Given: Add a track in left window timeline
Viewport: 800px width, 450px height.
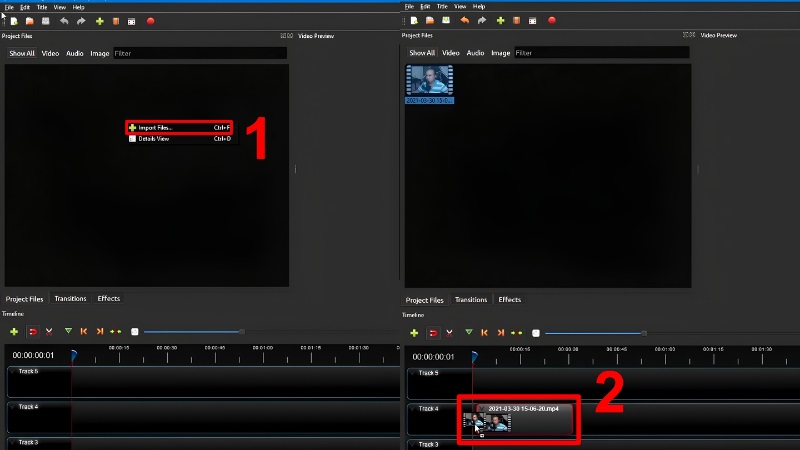Looking at the screenshot, I should click(x=14, y=332).
